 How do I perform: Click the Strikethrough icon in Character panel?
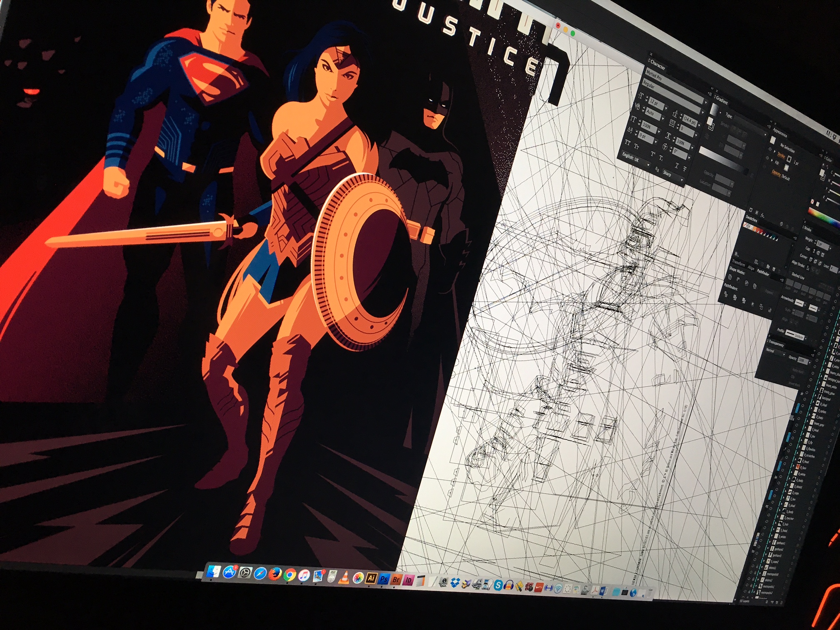685,169
